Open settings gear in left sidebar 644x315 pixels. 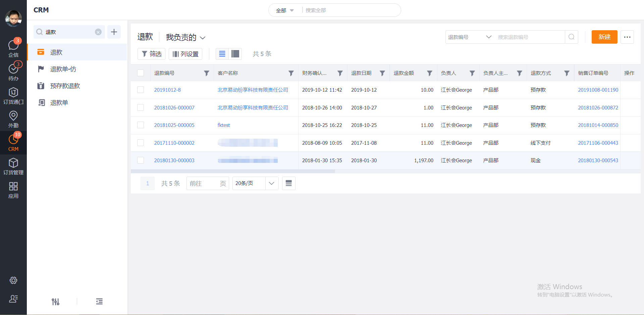point(13,280)
